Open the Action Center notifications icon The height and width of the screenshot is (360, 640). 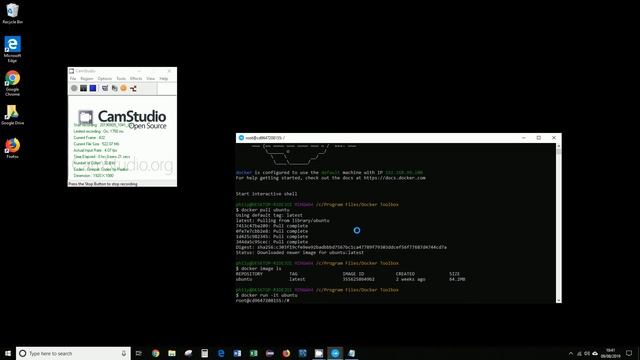(x=629, y=353)
